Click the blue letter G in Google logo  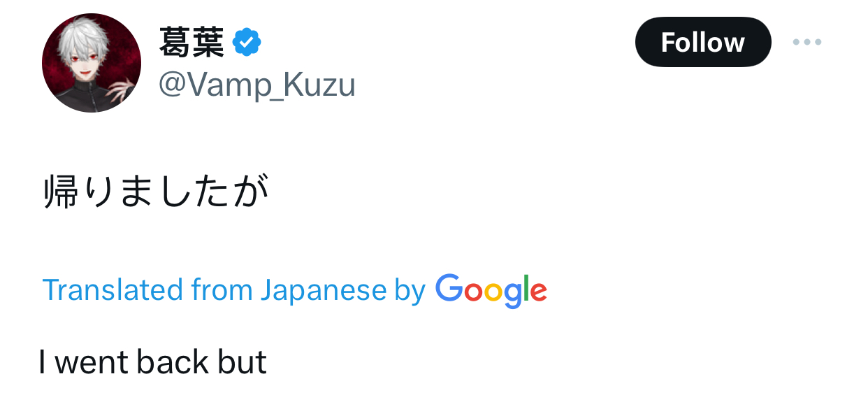coord(449,288)
